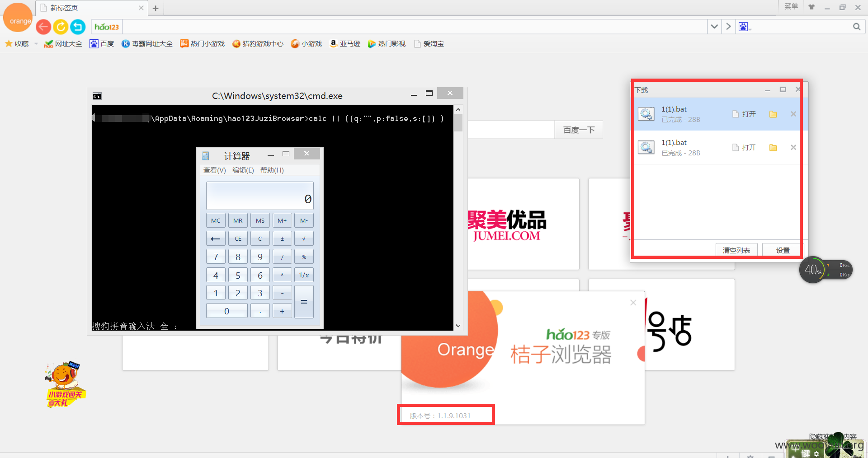Viewport: 868px width, 458px height.
Task: Close the 新标签页 tab
Action: 141,8
